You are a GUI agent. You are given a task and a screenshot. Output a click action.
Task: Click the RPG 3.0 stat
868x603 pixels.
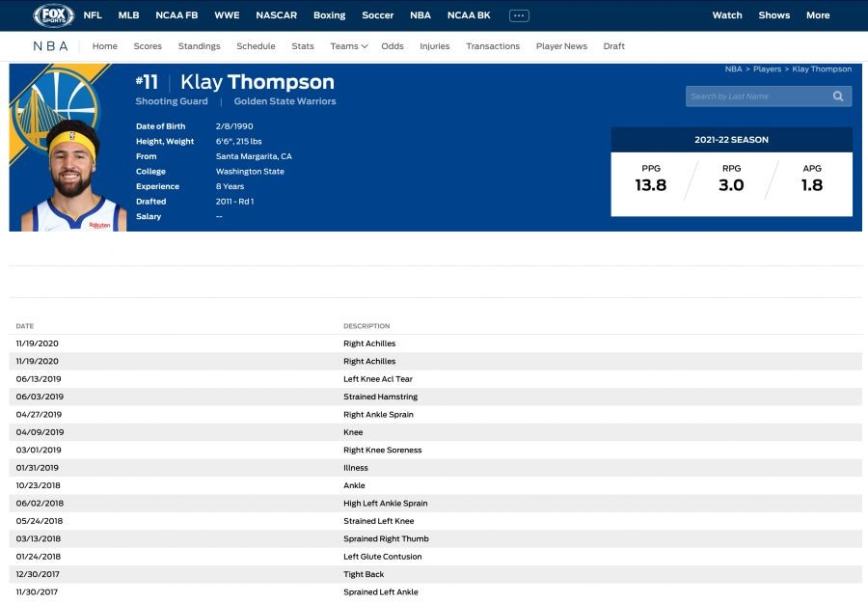click(731, 178)
